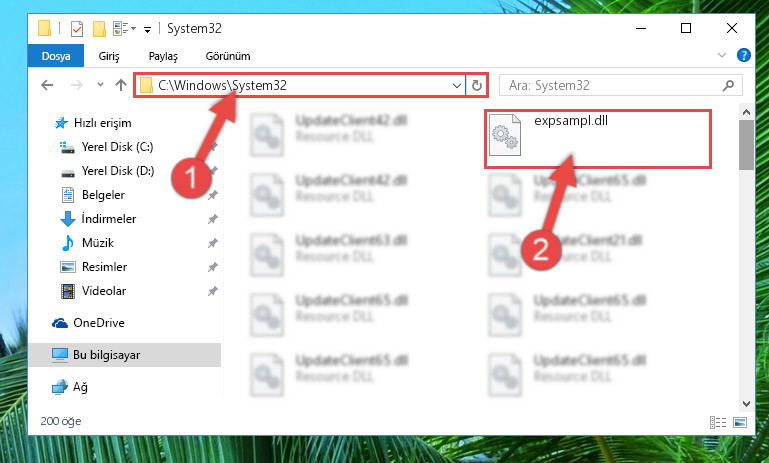
Task: Click the Ara: System32 search field
Action: click(611, 86)
